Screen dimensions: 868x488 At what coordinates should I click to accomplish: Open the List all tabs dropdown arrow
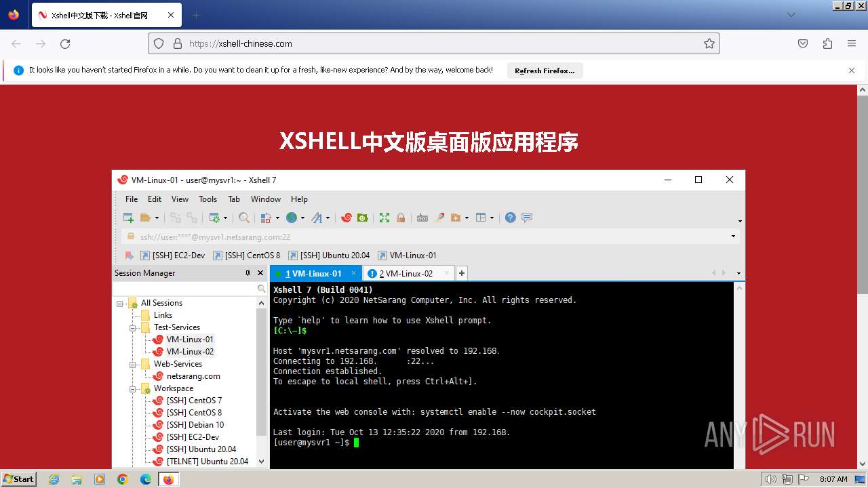click(791, 14)
